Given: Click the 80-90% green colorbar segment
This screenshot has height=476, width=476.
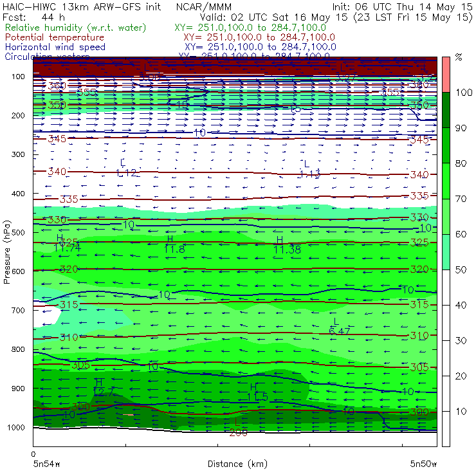Looking at the screenshot, I should click(x=446, y=145).
